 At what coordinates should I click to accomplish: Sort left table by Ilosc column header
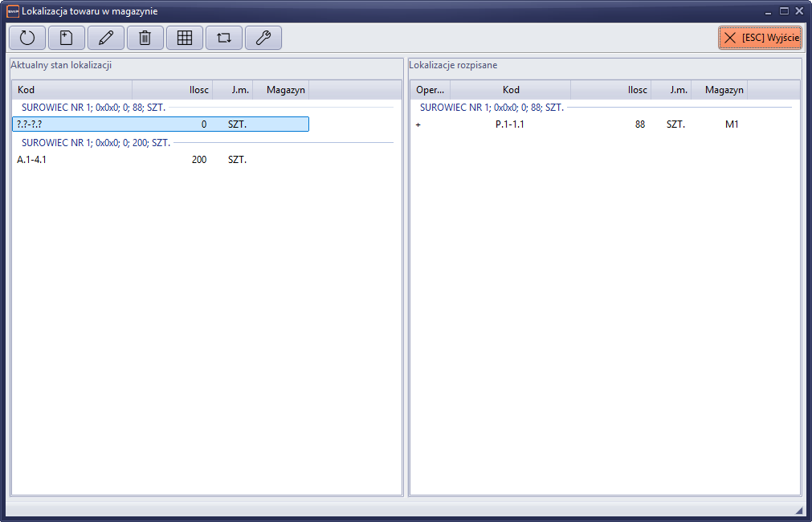(173, 90)
